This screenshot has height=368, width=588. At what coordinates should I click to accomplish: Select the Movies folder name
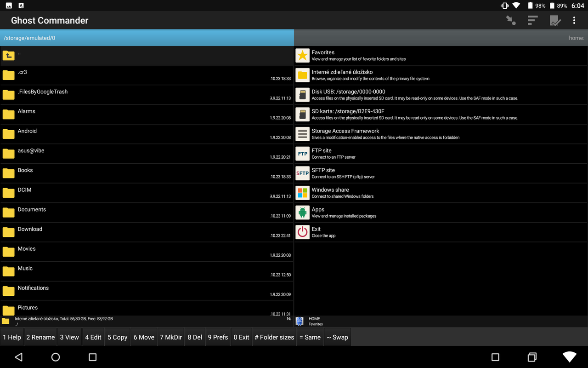[x=27, y=249]
